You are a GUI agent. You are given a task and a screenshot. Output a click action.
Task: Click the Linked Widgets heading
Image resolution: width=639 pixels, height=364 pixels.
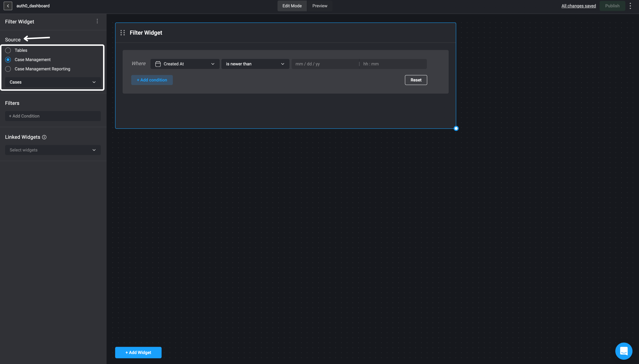[x=22, y=137]
